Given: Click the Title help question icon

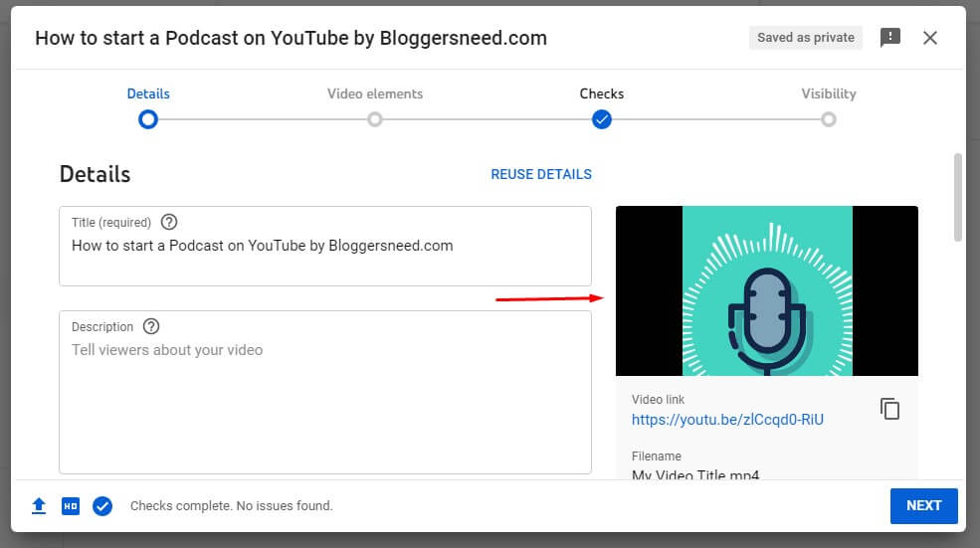Looking at the screenshot, I should [169, 222].
